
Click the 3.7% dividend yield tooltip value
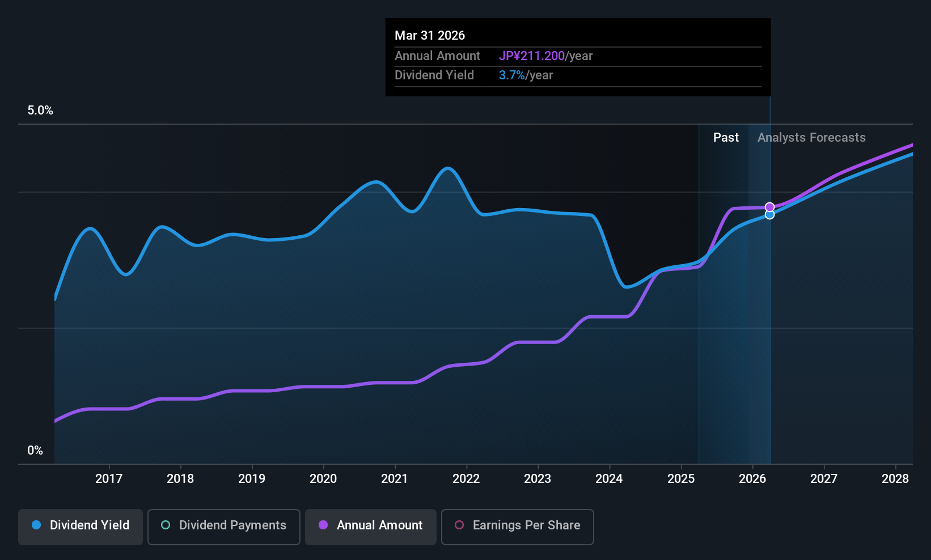pos(511,75)
